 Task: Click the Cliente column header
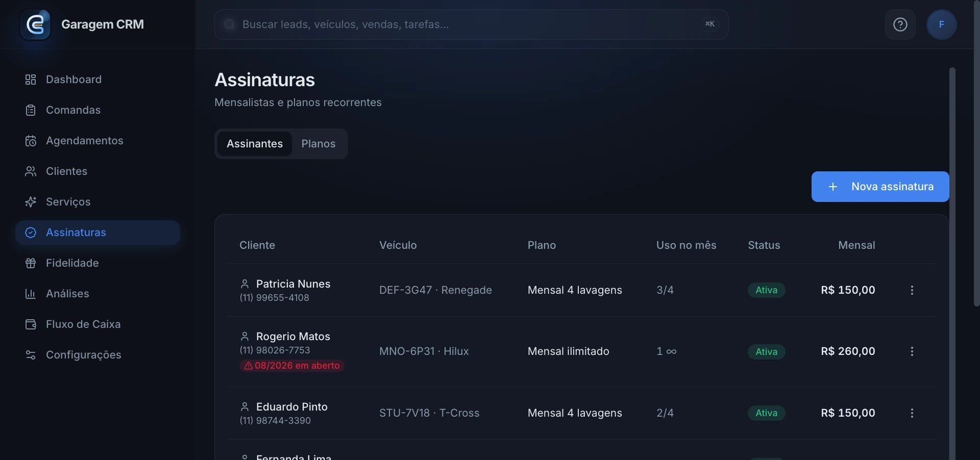click(x=257, y=245)
